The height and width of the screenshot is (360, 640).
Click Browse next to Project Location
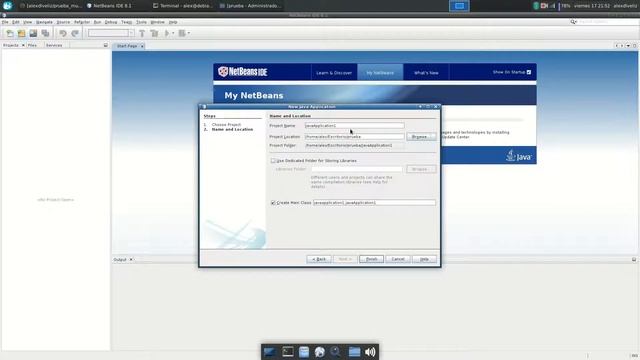coord(421,137)
